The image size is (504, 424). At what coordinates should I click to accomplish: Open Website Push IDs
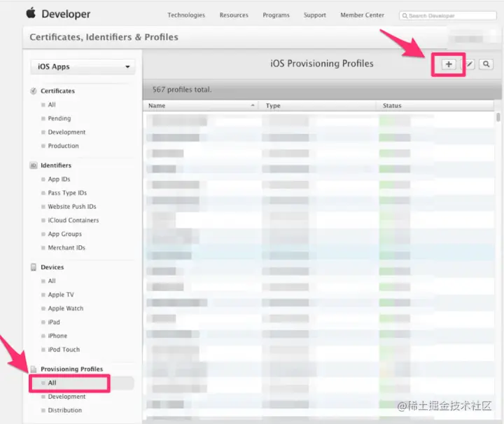point(72,207)
